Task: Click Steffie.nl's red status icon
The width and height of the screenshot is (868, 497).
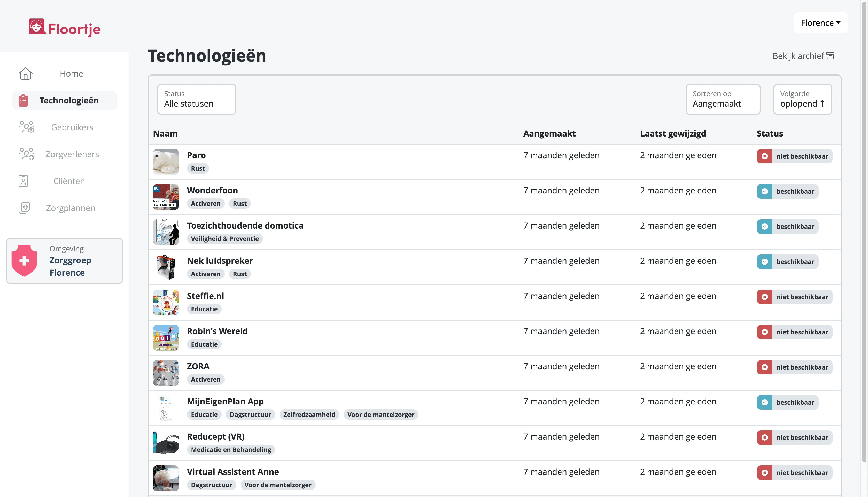Action: (765, 297)
